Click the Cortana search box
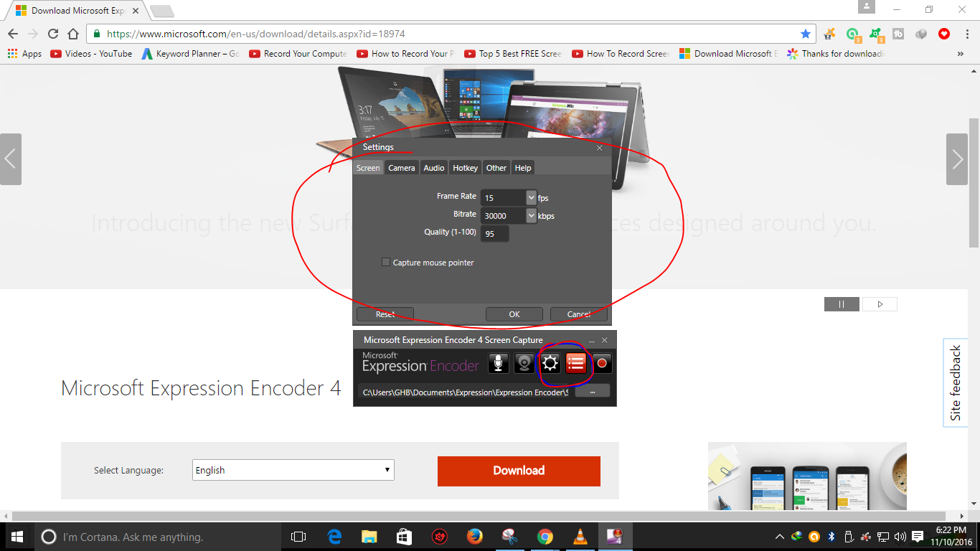 click(158, 537)
